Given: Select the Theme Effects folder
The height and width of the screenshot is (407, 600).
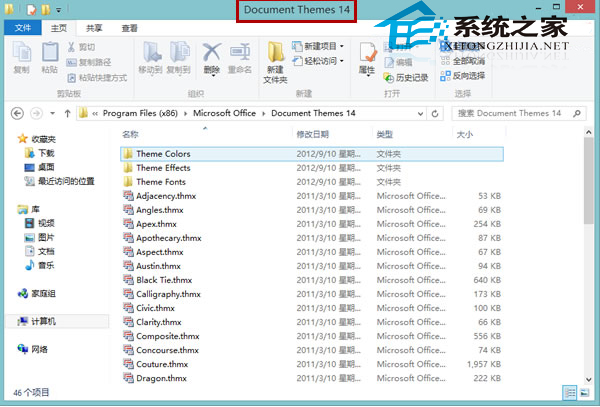Looking at the screenshot, I should pos(312,168).
